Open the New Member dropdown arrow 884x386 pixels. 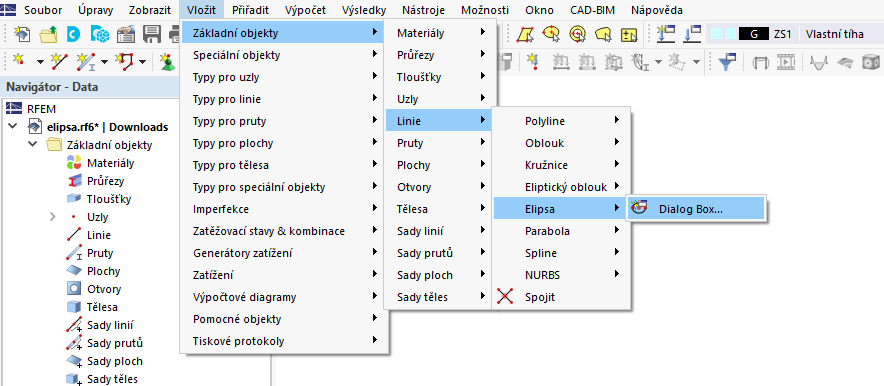[x=105, y=61]
